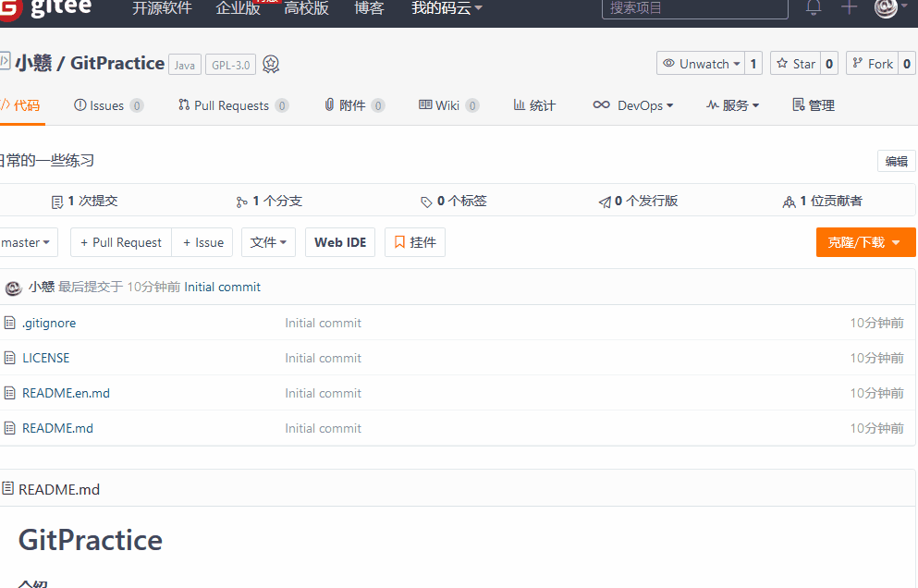The height and width of the screenshot is (588, 918).
Task: Open 博客 in top navigation
Action: point(369,8)
